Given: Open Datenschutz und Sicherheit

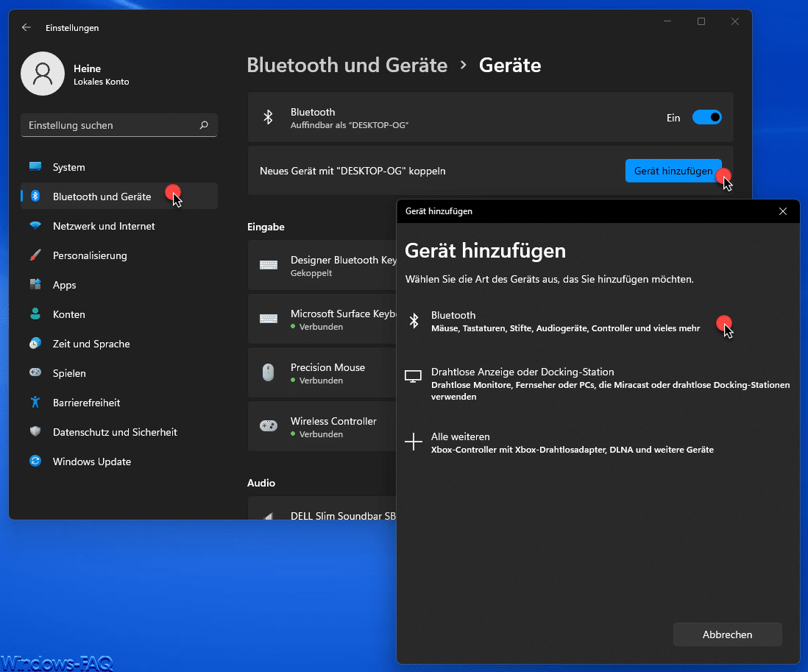Looking at the screenshot, I should click(x=119, y=432).
